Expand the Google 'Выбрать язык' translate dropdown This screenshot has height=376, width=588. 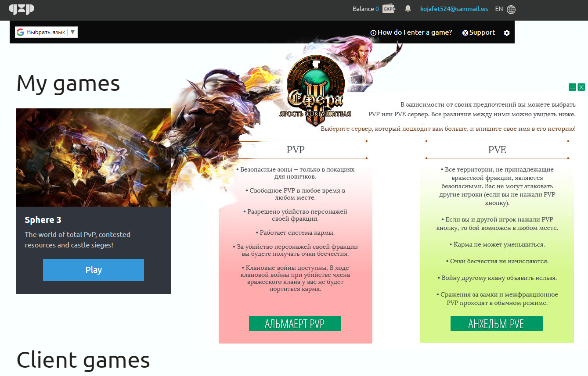point(46,32)
